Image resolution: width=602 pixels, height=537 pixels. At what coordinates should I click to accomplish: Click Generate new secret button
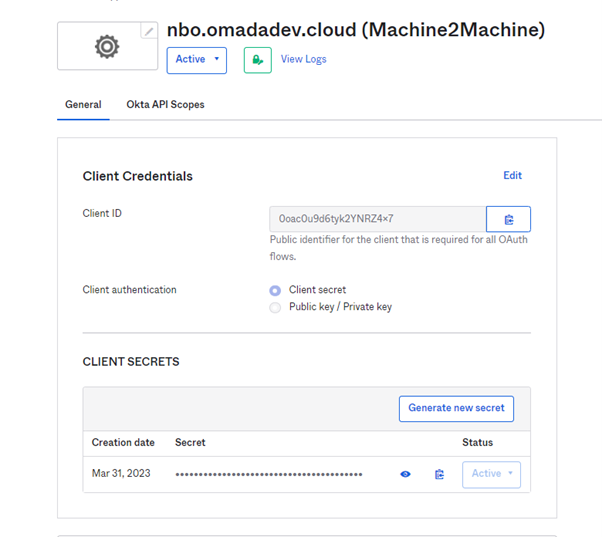456,408
